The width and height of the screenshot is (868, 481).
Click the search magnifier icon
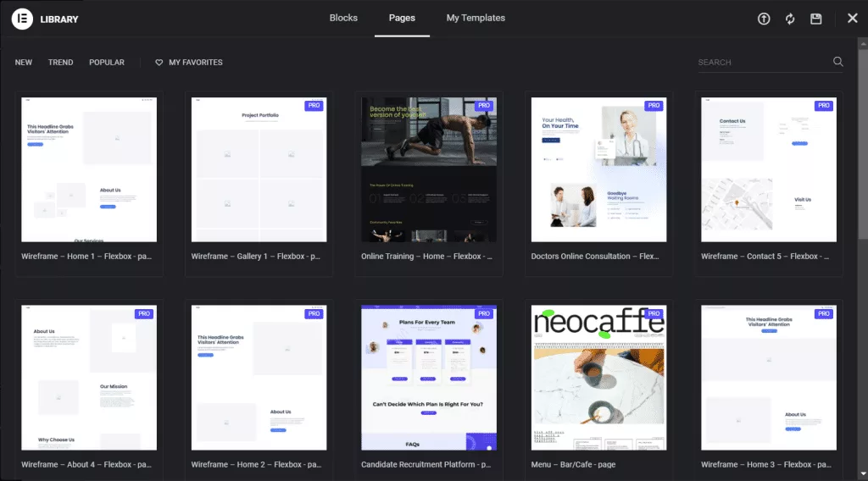tap(838, 61)
